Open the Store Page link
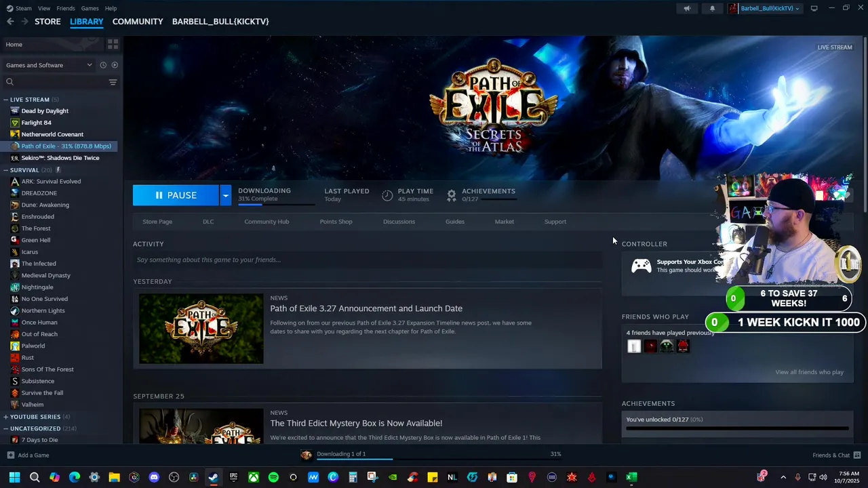 [157, 222]
